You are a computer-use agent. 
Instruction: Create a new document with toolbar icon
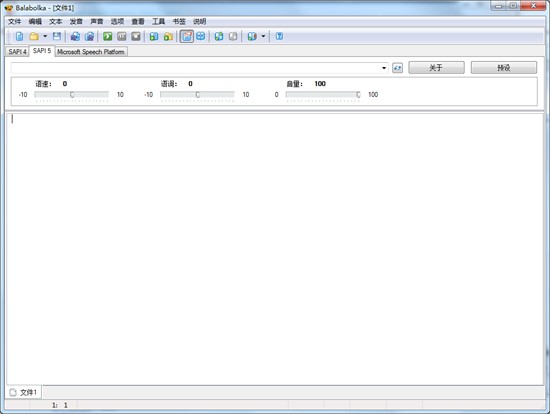pyautogui.click(x=19, y=36)
